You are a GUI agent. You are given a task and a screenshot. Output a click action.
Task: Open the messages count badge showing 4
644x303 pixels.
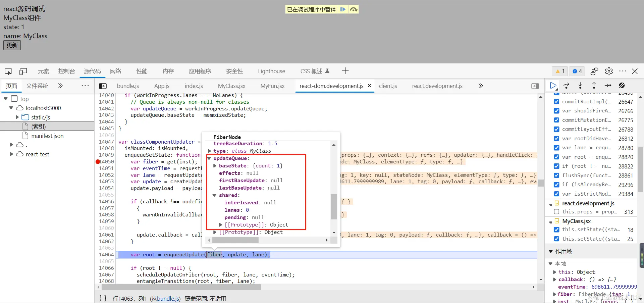click(x=577, y=71)
